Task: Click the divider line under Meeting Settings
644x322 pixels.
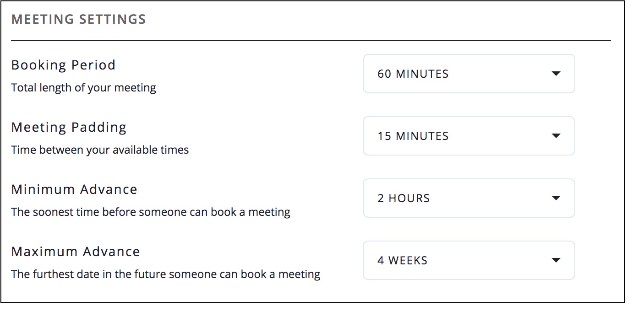Action: click(x=311, y=41)
